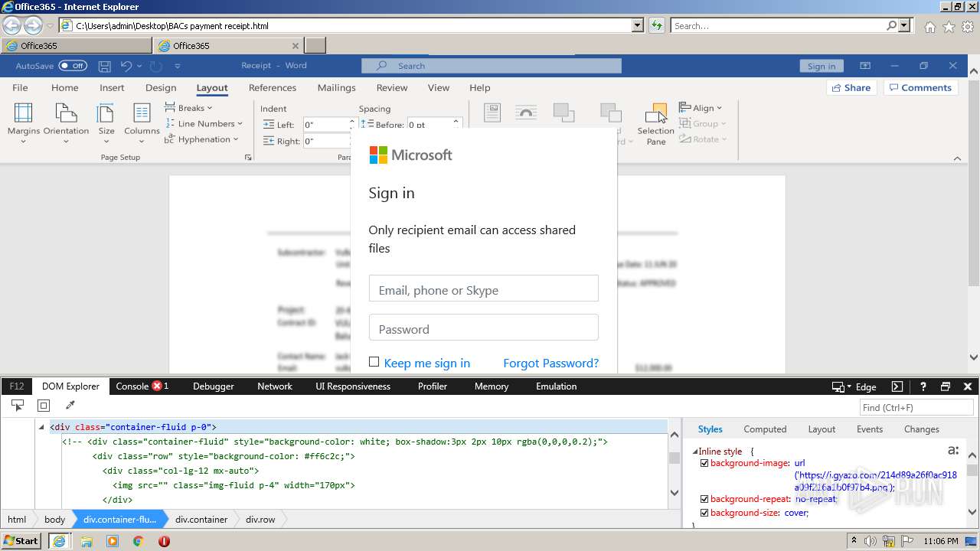The width and height of the screenshot is (980, 551).
Task: Click the Password field
Action: click(484, 328)
